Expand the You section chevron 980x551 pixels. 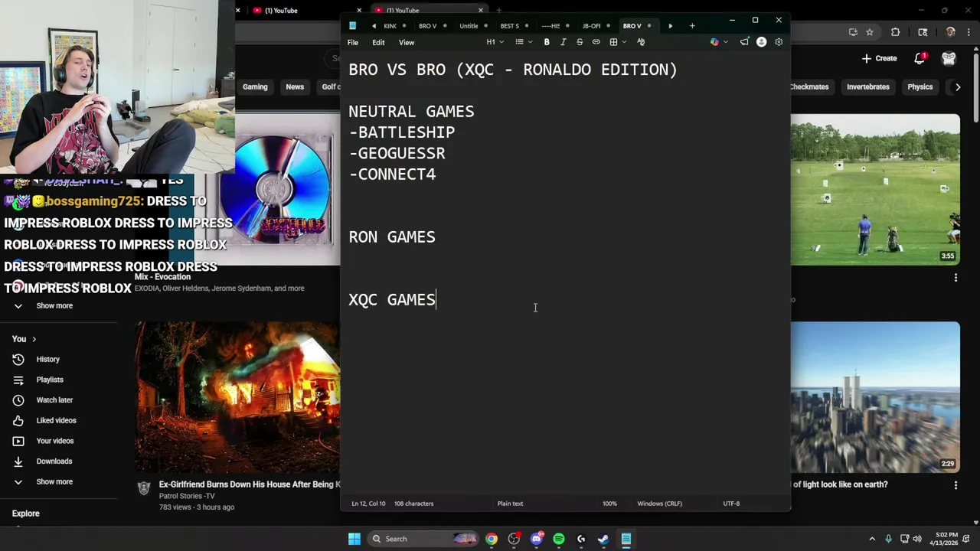[x=34, y=339]
